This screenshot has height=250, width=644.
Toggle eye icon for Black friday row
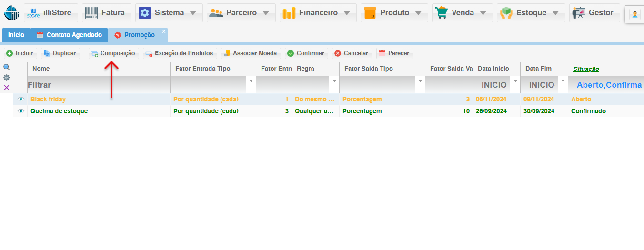(x=20, y=100)
